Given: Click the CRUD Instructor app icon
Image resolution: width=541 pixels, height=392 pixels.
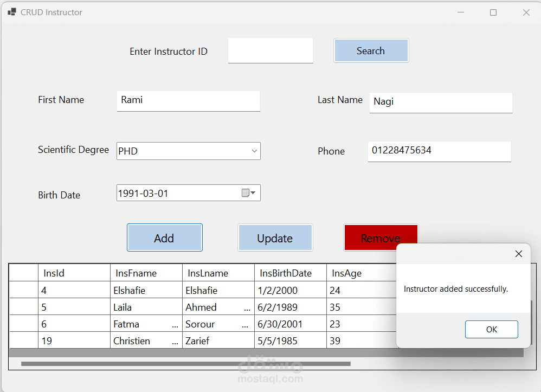Looking at the screenshot, I should pos(12,12).
